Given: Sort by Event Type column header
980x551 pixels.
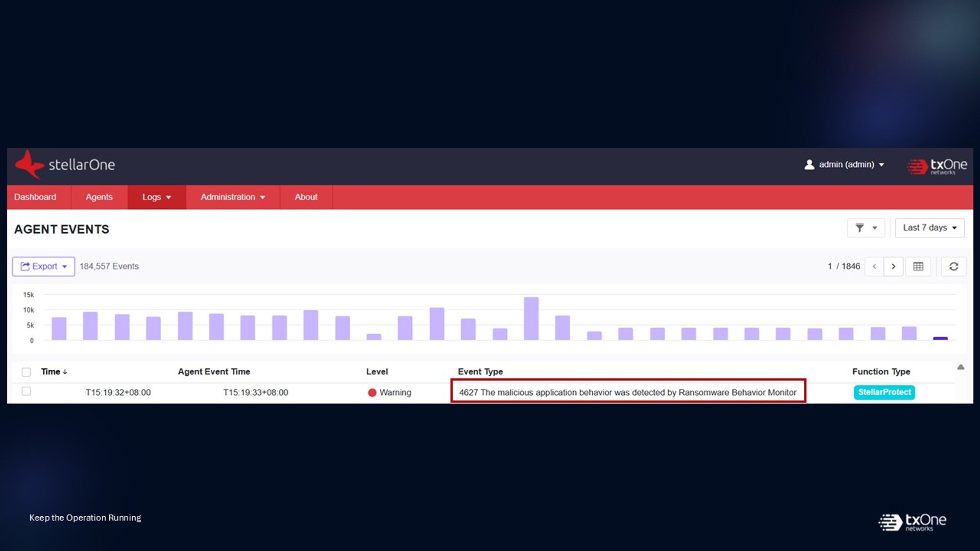Looking at the screenshot, I should tap(480, 371).
